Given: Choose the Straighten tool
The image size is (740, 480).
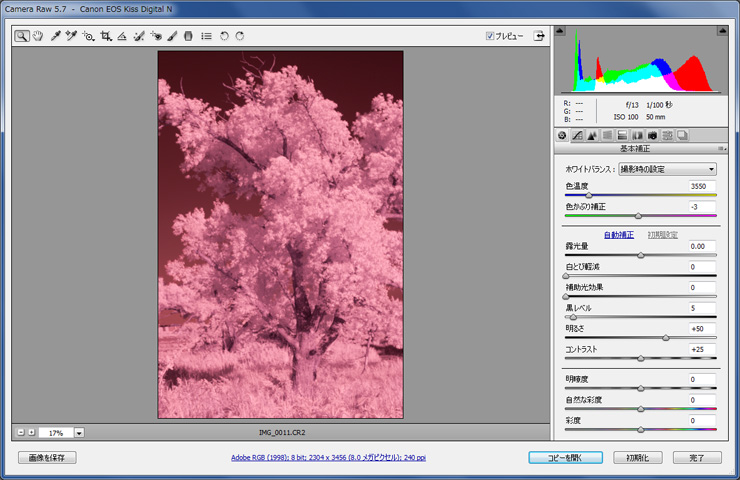Looking at the screenshot, I should [122, 36].
